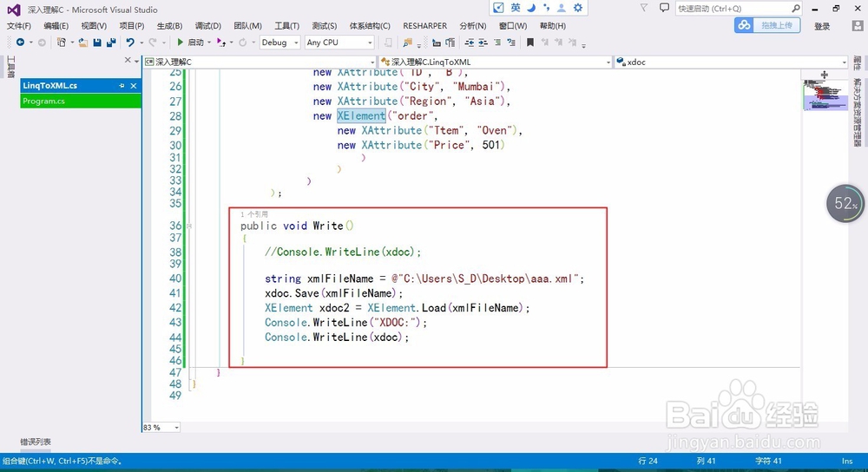Image resolution: width=868 pixels, height=472 pixels.
Task: Start debugging with the green 启动 button
Action: 190,42
